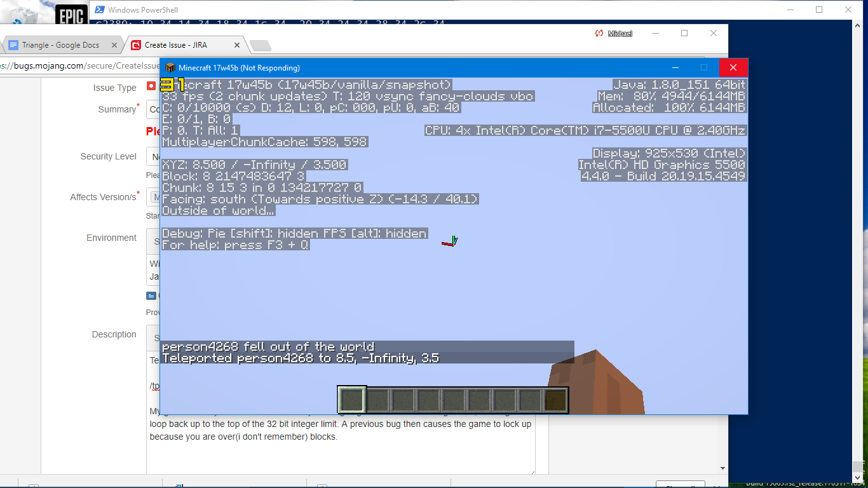
Task: Focus the bugs.mojang.com address bar
Action: pos(79,65)
